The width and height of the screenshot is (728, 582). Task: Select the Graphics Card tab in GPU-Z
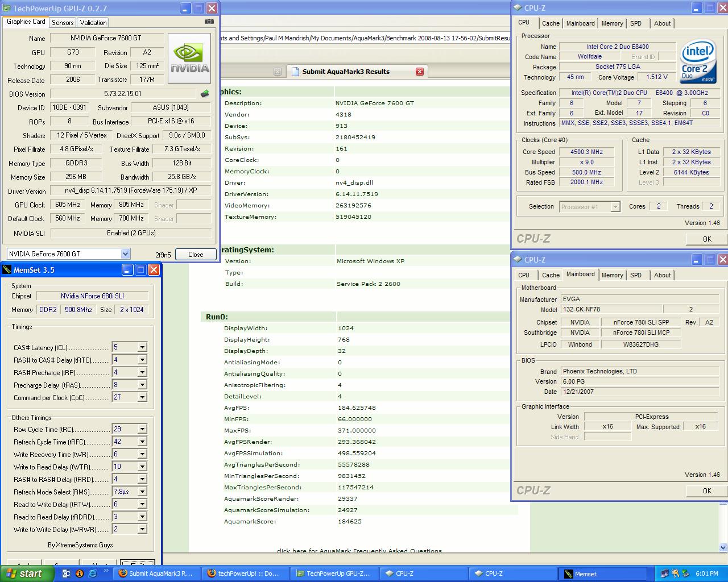(x=26, y=22)
